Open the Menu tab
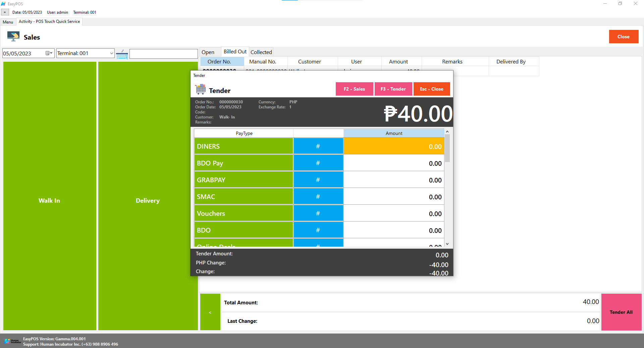644x348 pixels. [x=8, y=22]
